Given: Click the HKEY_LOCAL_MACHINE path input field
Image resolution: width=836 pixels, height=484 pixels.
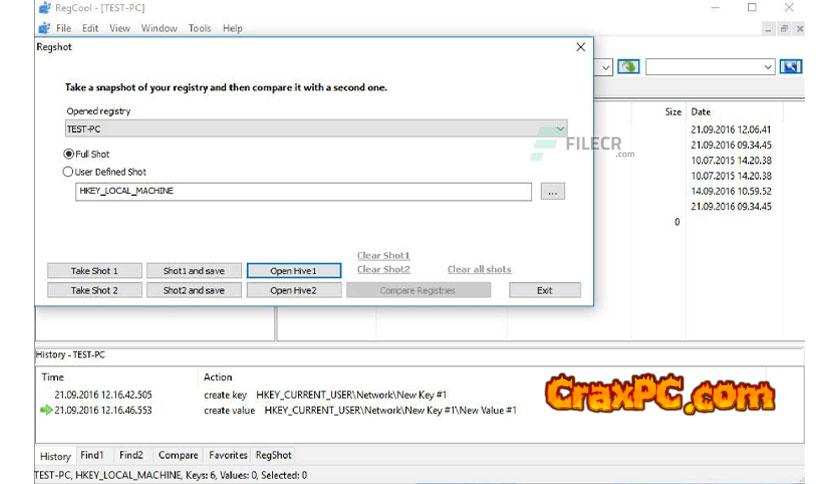Looking at the screenshot, I should [302, 191].
